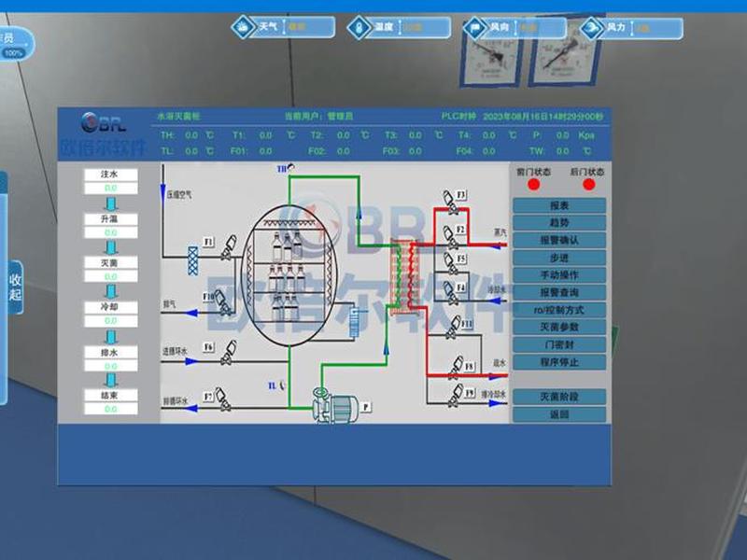
Task: Click the weather (天气) diamond icon
Action: 243,27
